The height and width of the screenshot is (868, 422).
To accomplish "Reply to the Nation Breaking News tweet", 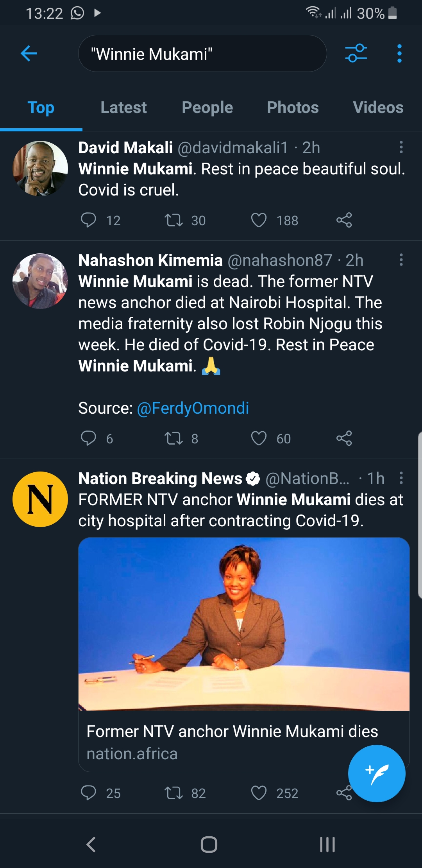I will [89, 793].
